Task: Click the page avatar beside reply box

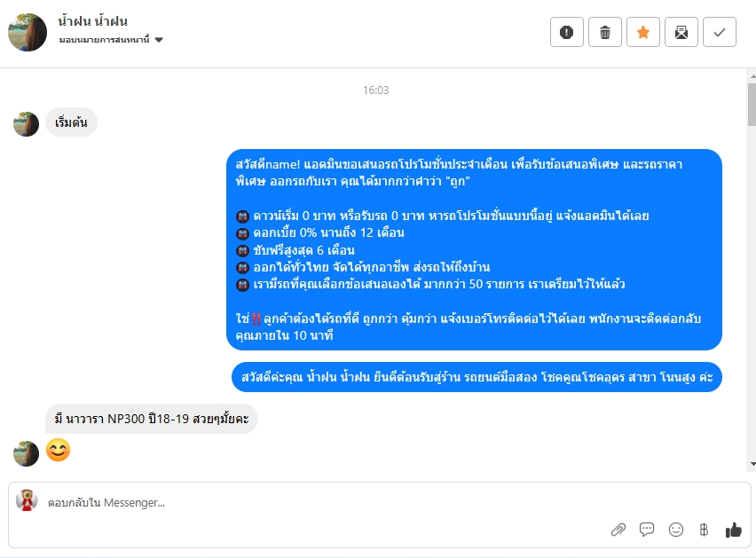Action: 27,500
